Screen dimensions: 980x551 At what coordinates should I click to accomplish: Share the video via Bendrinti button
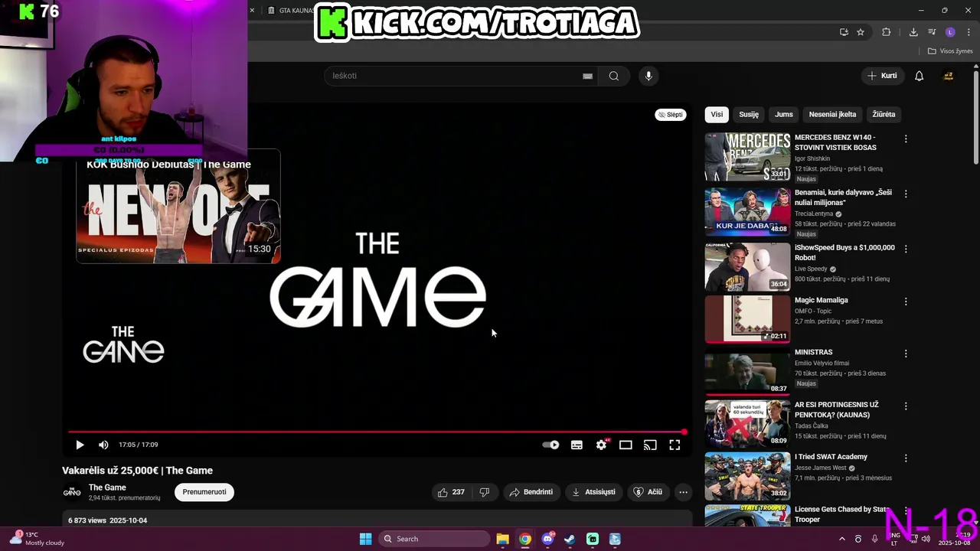[531, 492]
